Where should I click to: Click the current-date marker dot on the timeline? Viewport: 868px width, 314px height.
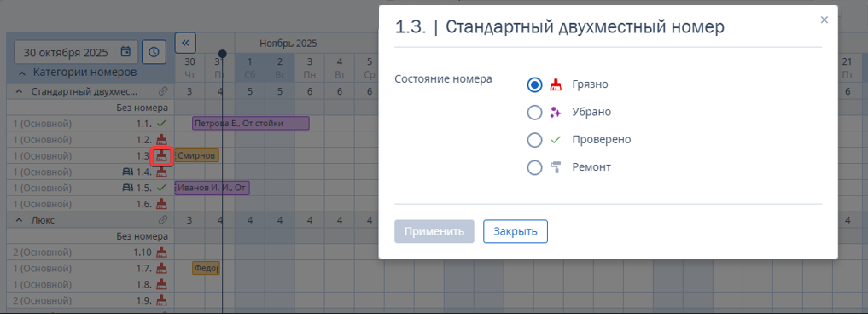tap(222, 54)
